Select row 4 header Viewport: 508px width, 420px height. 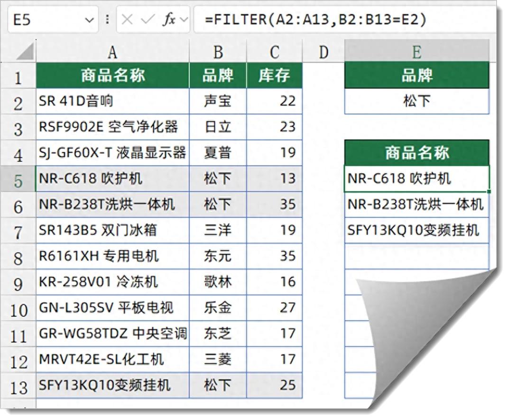(18, 153)
